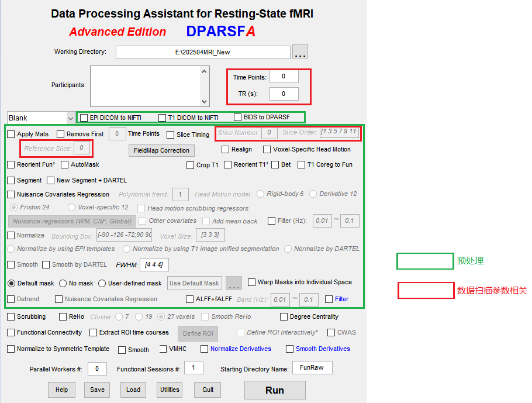Enable Bet checkbox
Viewport: 532px width, 403px height.
pos(275,165)
